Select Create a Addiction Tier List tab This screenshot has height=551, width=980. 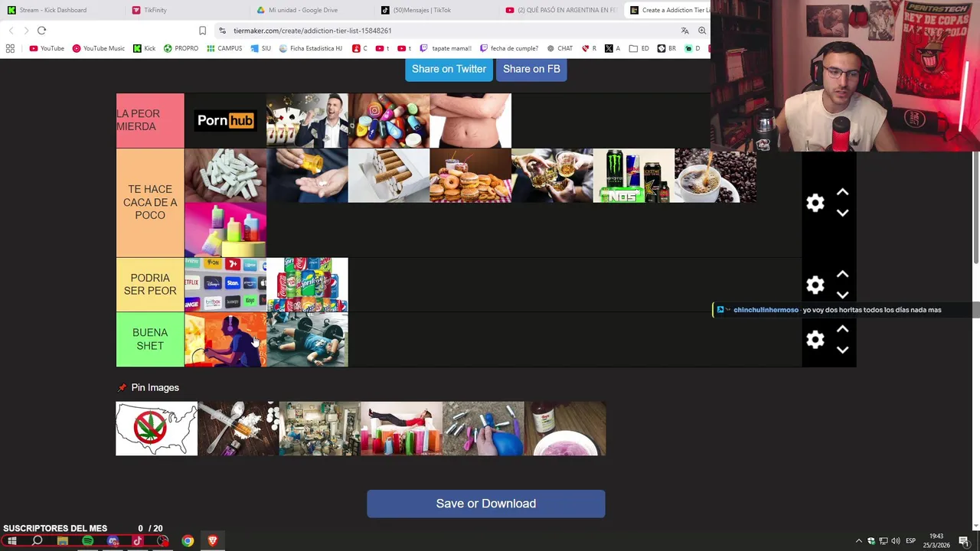coord(668,10)
